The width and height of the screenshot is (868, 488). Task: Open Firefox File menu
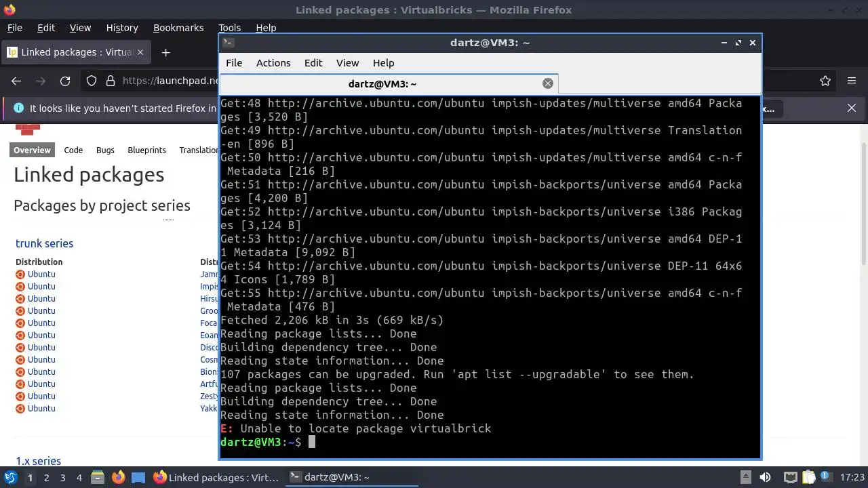(14, 28)
